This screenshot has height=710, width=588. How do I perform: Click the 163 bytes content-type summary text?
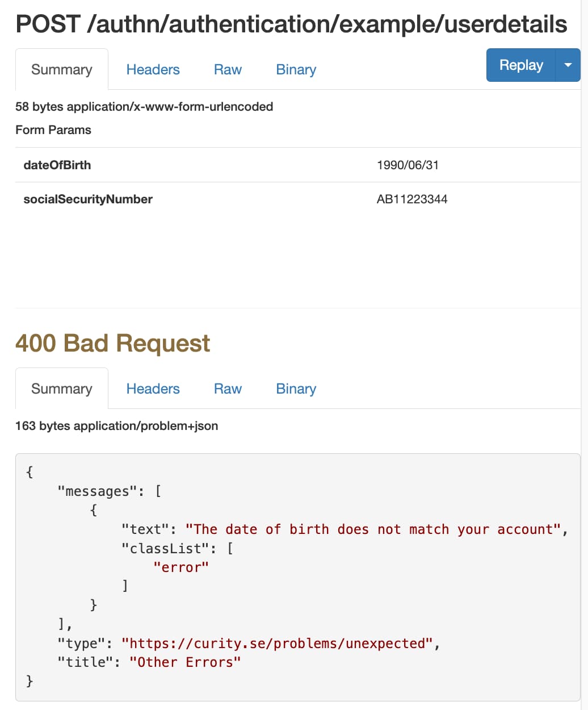(116, 425)
